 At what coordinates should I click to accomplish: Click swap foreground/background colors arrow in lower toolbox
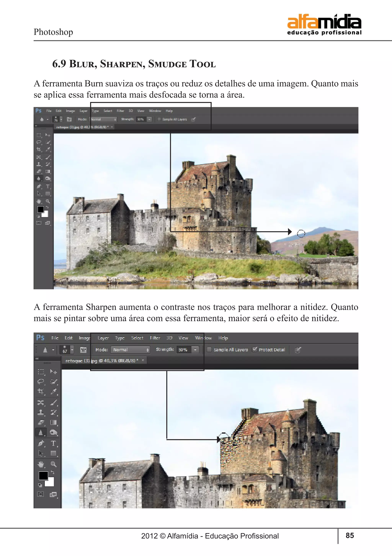[53, 472]
